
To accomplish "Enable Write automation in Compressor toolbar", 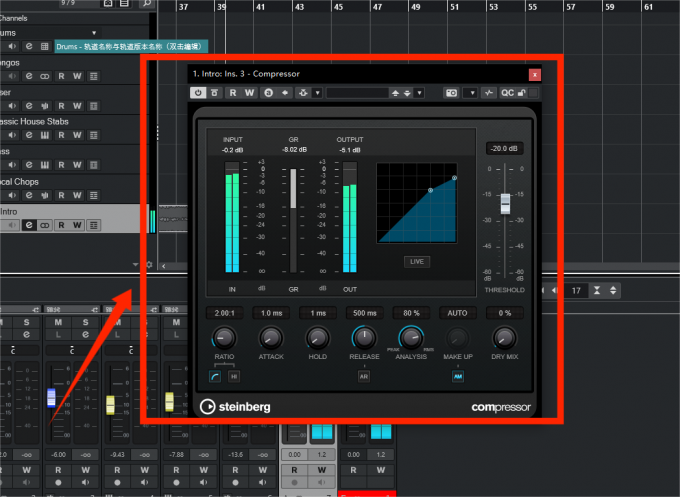I will coord(249,93).
